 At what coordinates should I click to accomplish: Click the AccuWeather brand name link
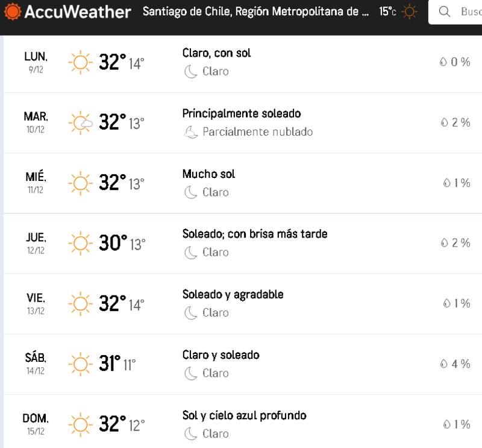tap(78, 11)
